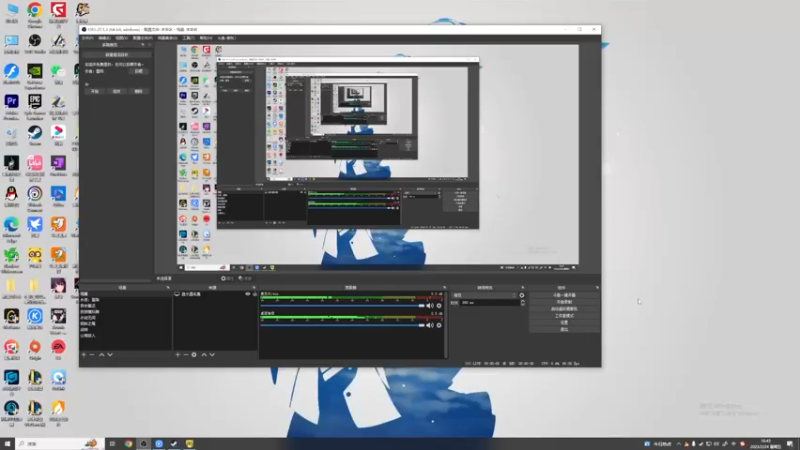Open the first OBS menu bar item
800x450 pixels.
[88, 38]
